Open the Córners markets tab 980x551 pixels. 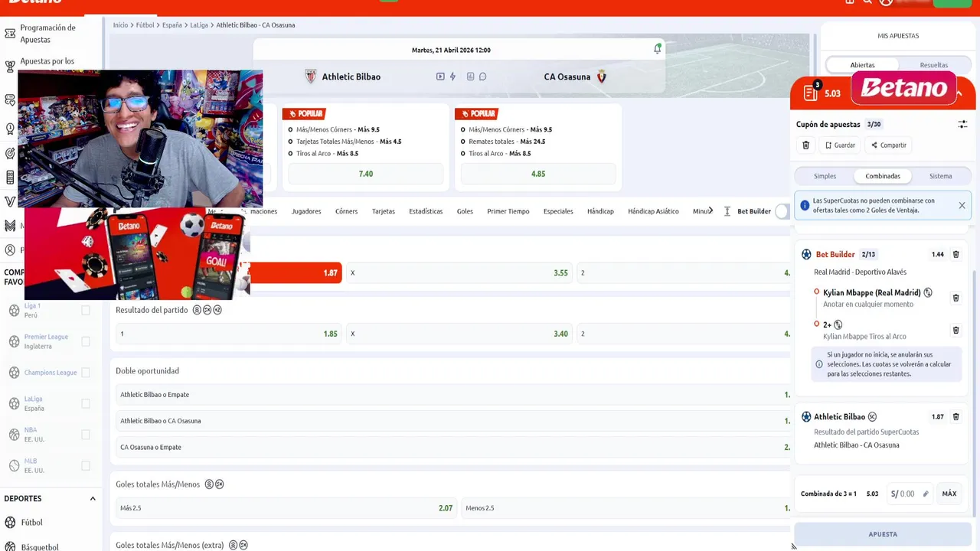[346, 211]
